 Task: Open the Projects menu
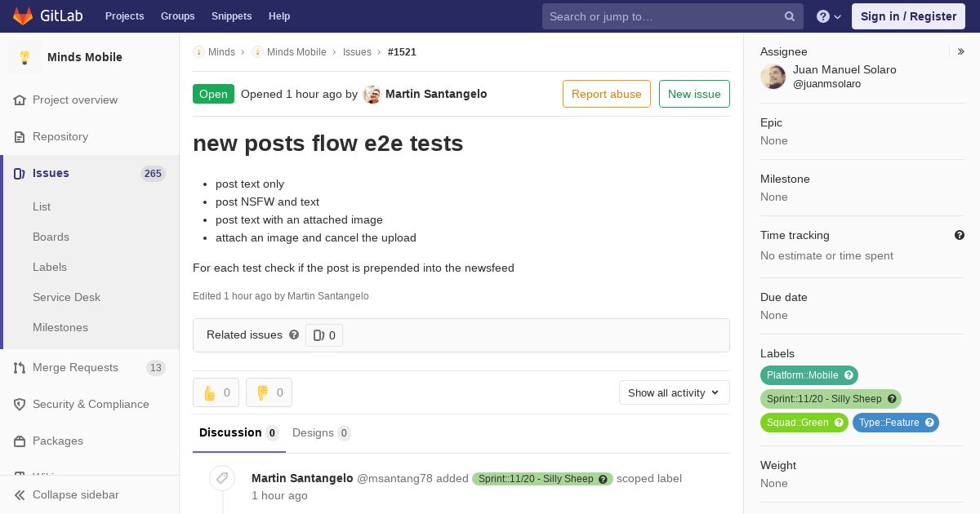(124, 16)
